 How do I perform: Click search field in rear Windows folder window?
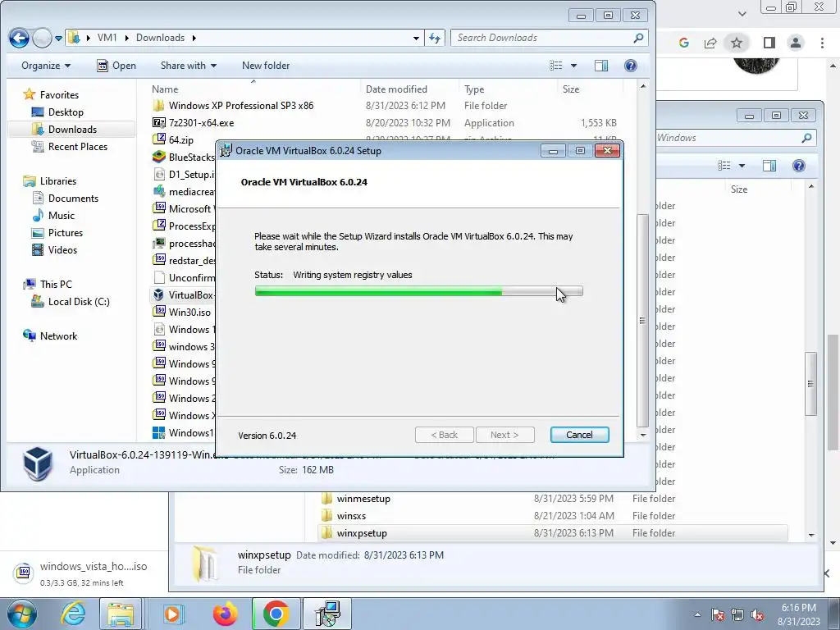click(737, 138)
